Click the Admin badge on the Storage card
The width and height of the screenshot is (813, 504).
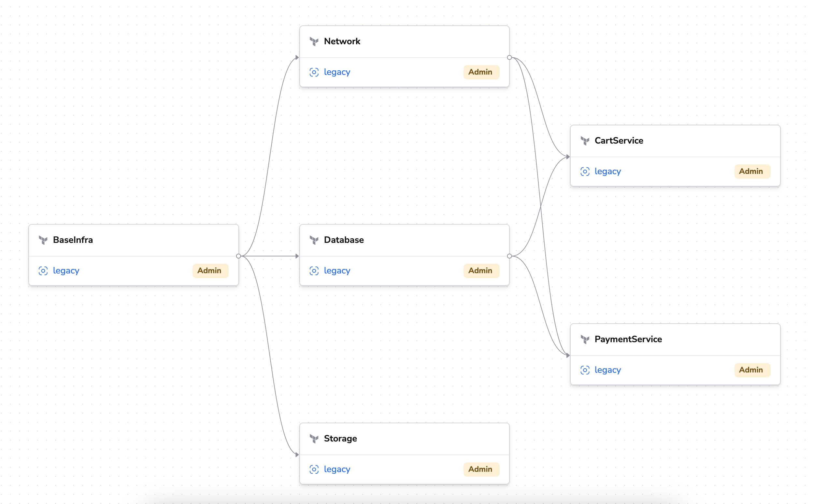tap(481, 469)
